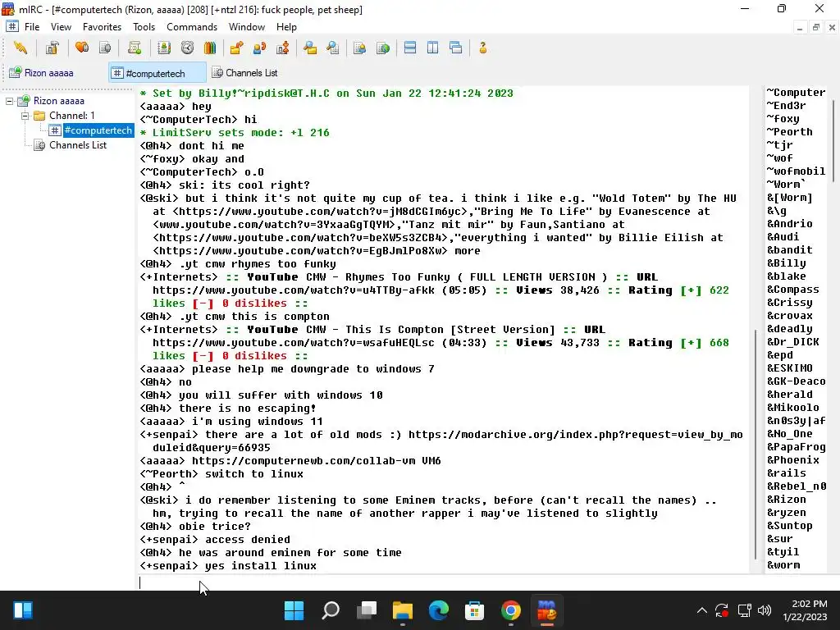The width and height of the screenshot is (840, 630).
Task: Show hidden icons tray chevron
Action: pos(702,610)
